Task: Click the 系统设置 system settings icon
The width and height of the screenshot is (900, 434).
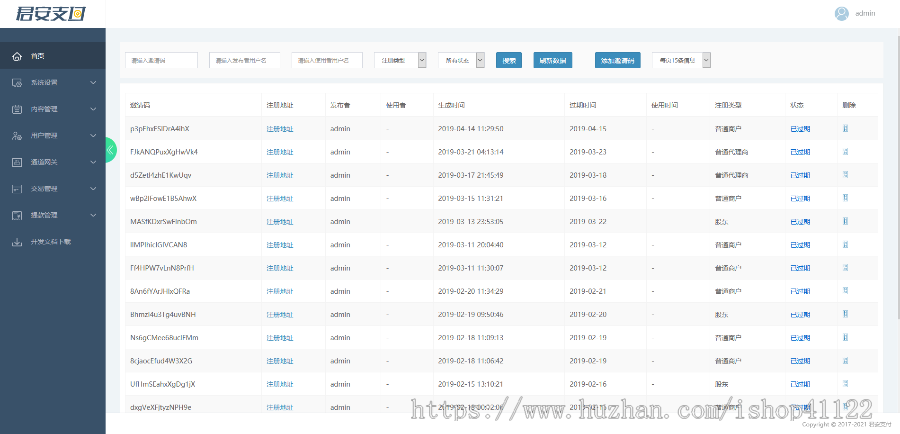Action: tap(17, 83)
